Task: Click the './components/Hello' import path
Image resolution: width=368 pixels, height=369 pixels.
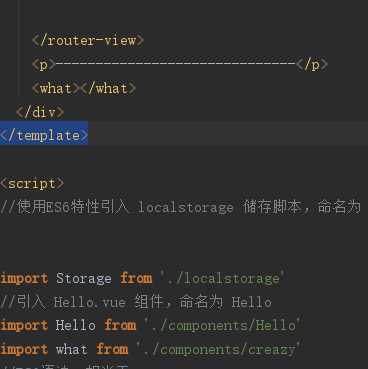Action: click(x=222, y=325)
